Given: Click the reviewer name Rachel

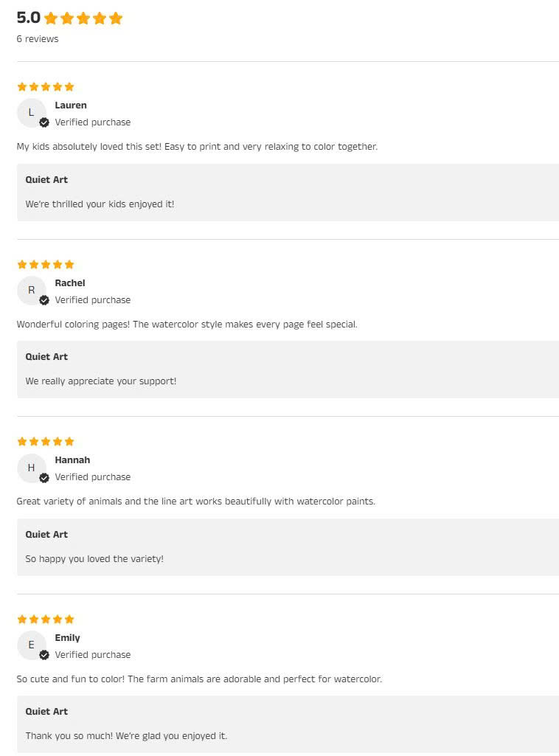Looking at the screenshot, I should [x=70, y=283].
